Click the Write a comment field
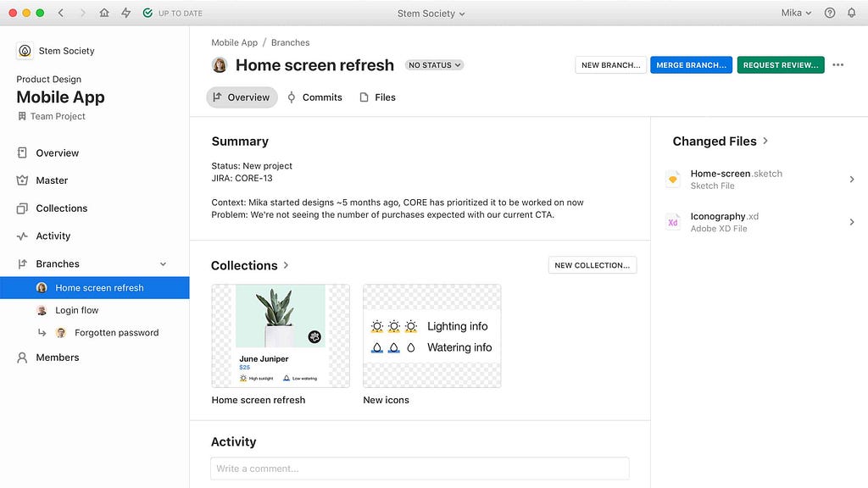Viewport: 868px width, 488px height. (420, 469)
